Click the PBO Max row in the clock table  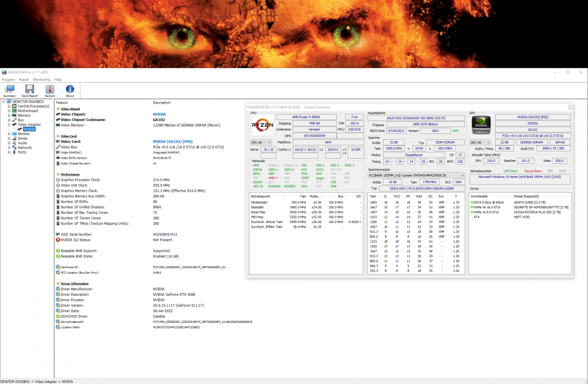[306, 217]
